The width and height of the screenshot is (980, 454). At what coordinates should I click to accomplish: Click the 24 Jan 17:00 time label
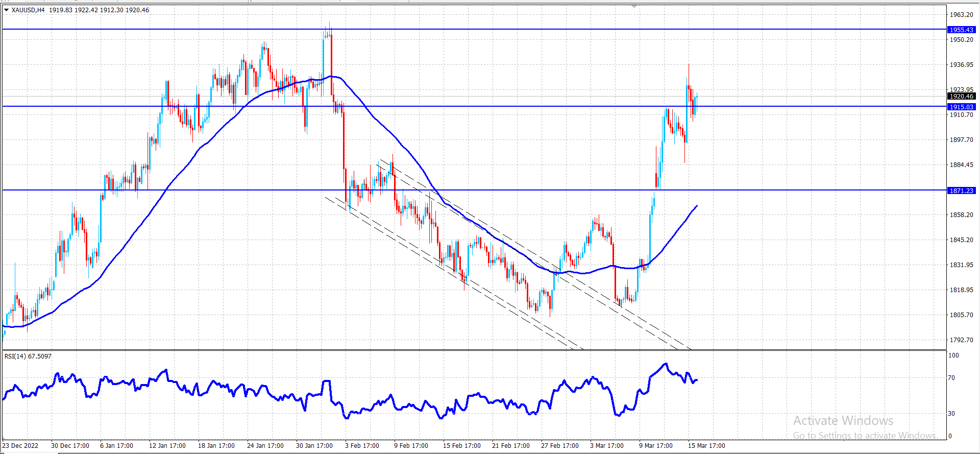click(x=265, y=445)
